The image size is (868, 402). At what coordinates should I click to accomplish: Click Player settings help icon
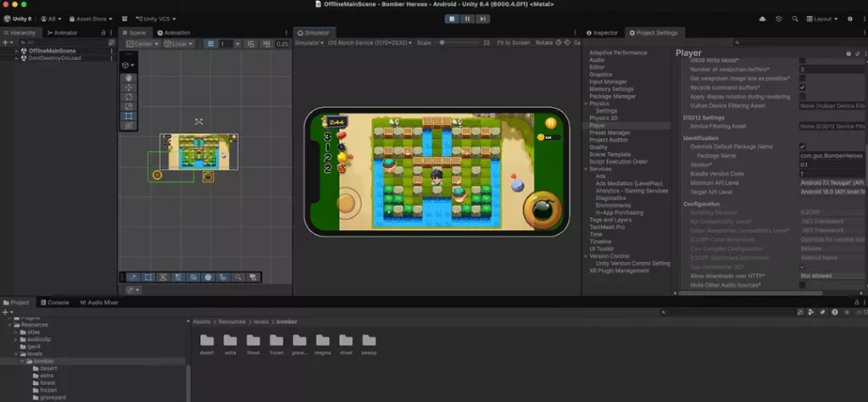(x=848, y=53)
